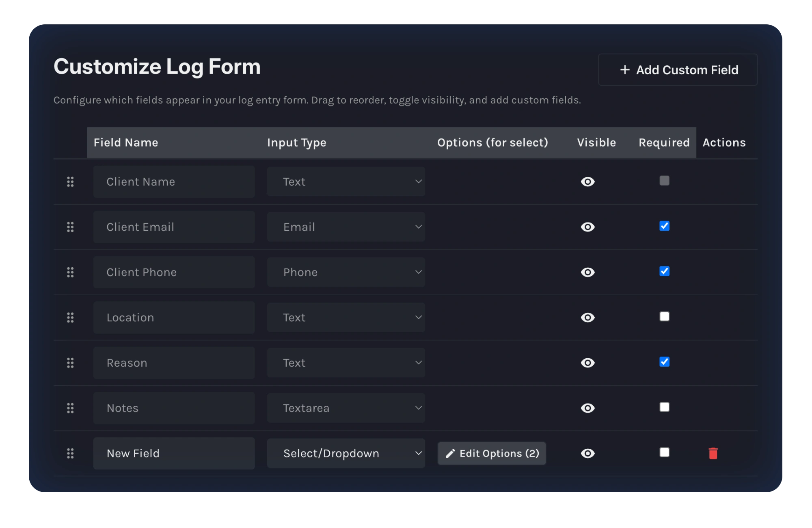812x528 pixels.
Task: Click the Location field name box
Action: tap(174, 318)
